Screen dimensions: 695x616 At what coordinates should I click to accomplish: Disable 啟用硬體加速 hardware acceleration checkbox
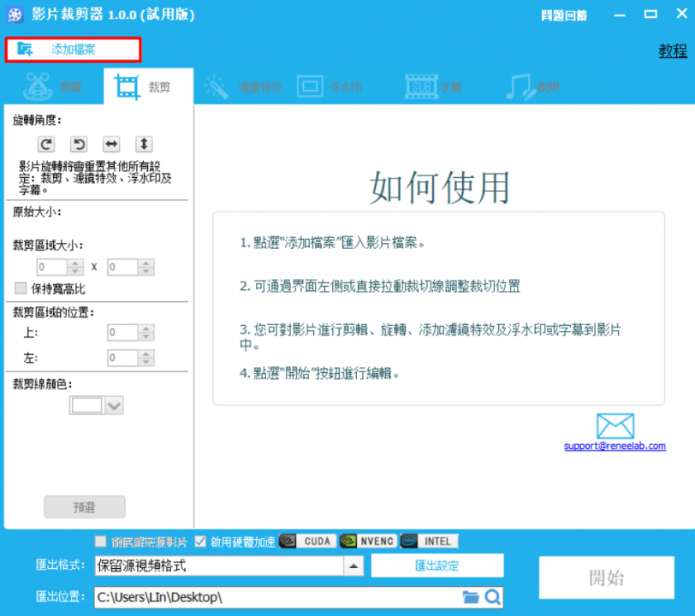(200, 541)
